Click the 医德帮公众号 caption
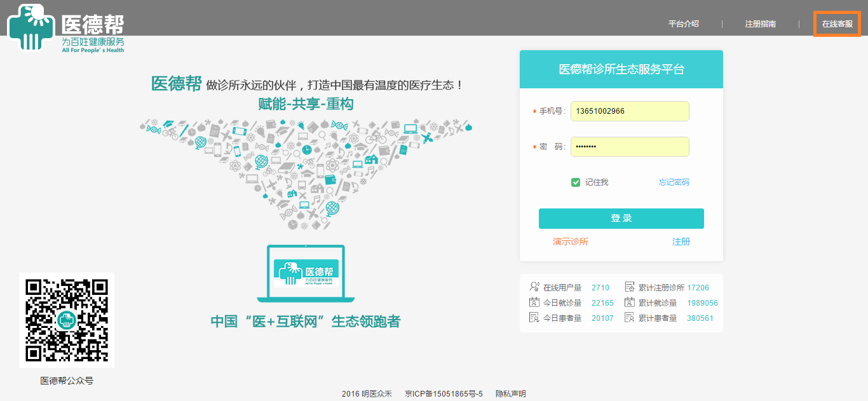The image size is (868, 401). click(x=67, y=381)
